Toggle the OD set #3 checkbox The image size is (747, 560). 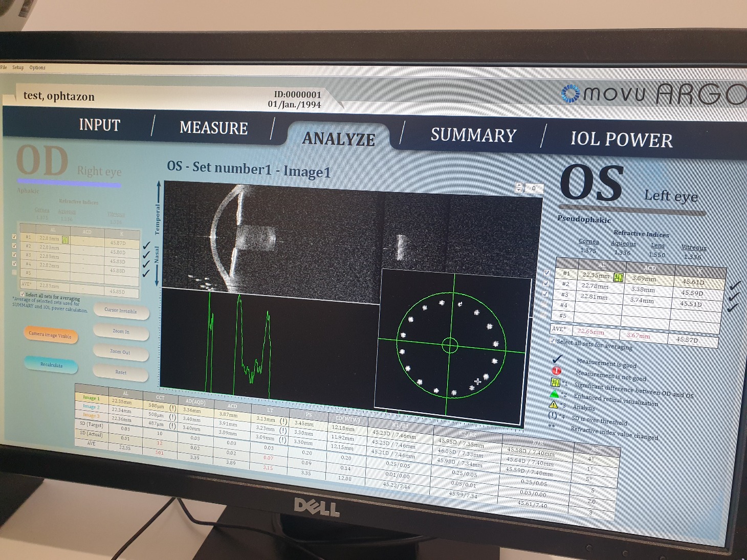point(14,254)
